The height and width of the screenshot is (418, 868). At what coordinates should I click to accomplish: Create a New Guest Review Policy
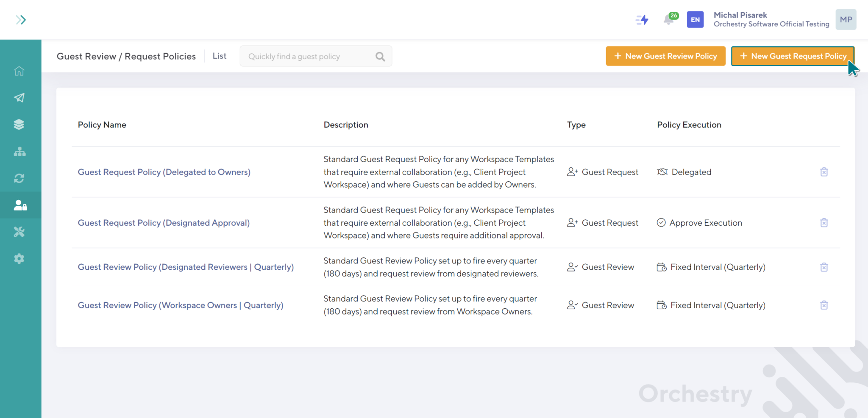pos(665,56)
